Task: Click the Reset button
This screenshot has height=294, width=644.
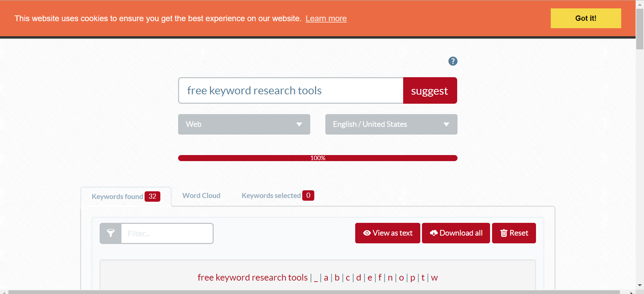Action: [x=514, y=233]
